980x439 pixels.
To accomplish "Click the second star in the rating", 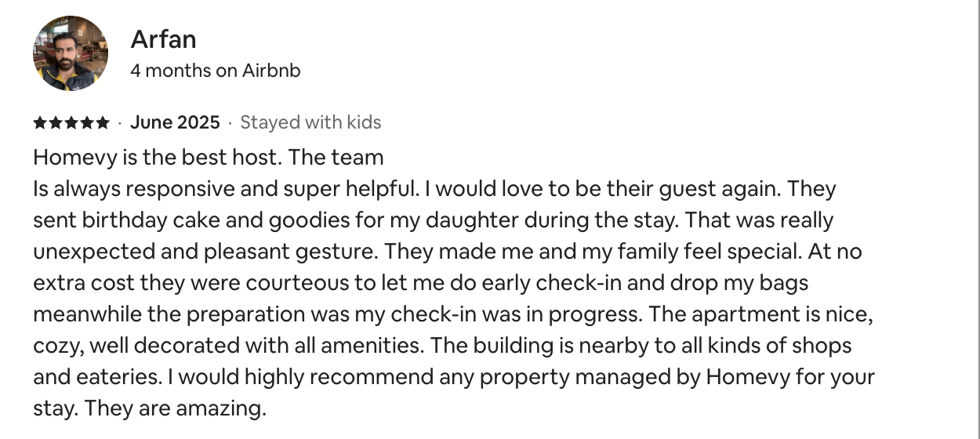I will click(56, 123).
